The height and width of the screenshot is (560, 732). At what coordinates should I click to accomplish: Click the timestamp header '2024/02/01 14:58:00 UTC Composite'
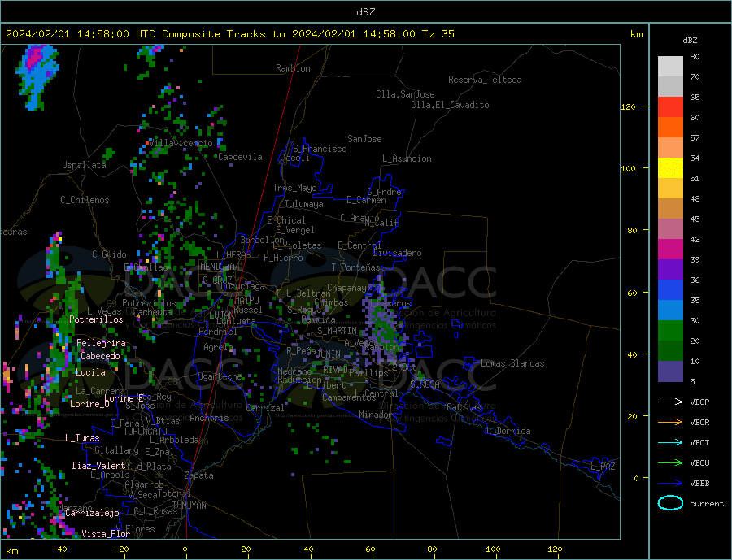coord(112,34)
